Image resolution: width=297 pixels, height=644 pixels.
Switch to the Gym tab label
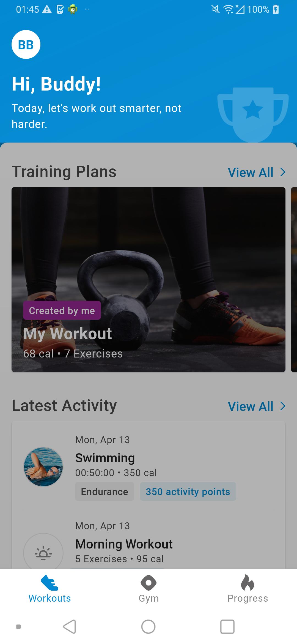pyautogui.click(x=149, y=598)
